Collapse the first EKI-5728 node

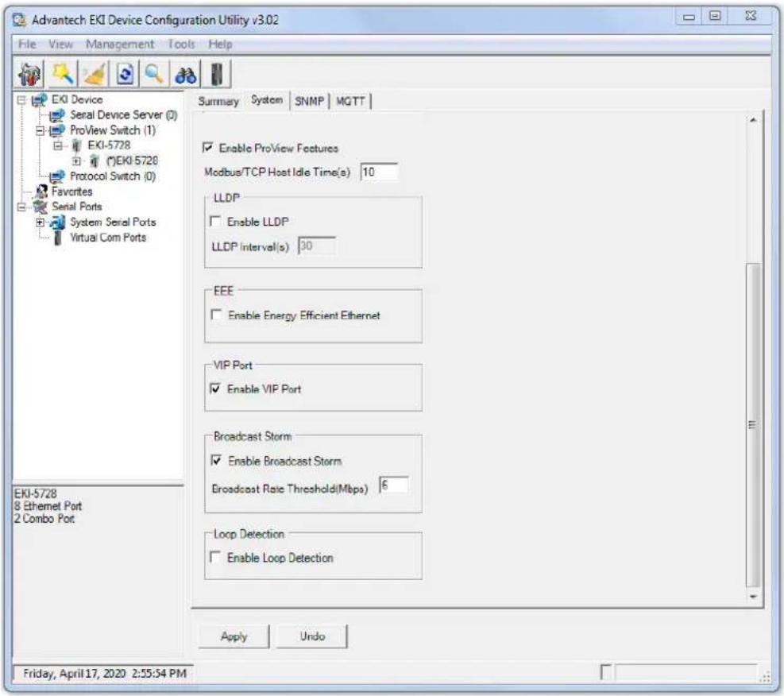(x=58, y=146)
